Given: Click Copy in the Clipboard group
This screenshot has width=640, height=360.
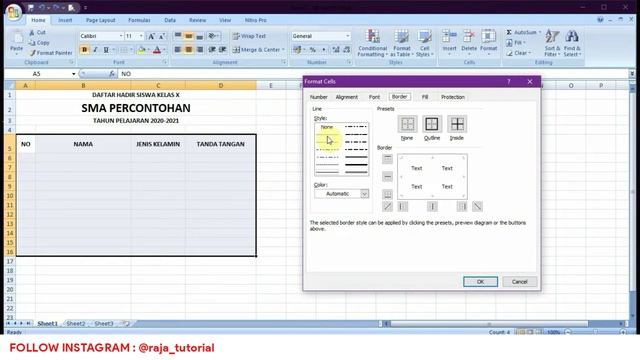Looking at the screenshot, I should [x=39, y=42].
